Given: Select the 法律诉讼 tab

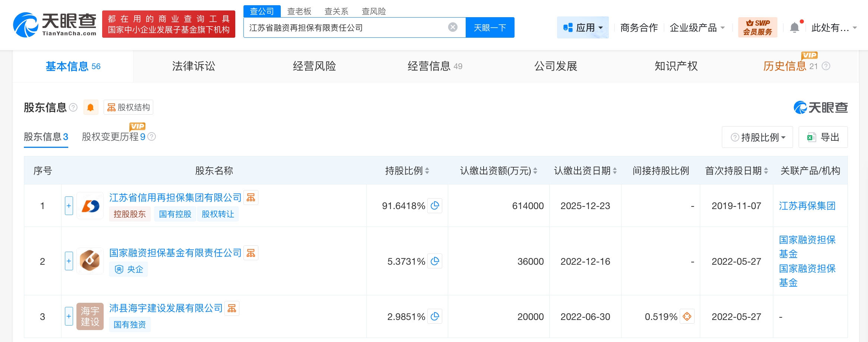Looking at the screenshot, I should click(194, 66).
